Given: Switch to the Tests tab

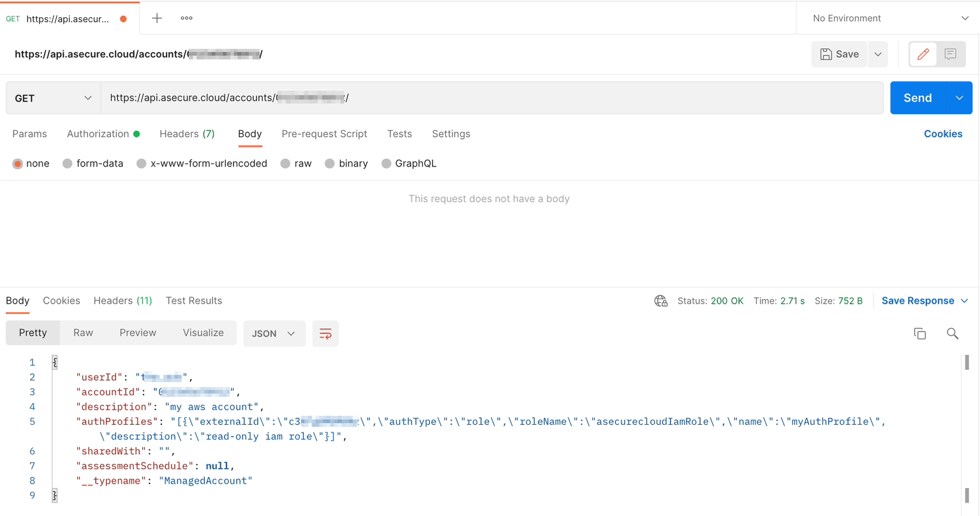Looking at the screenshot, I should pyautogui.click(x=399, y=134).
